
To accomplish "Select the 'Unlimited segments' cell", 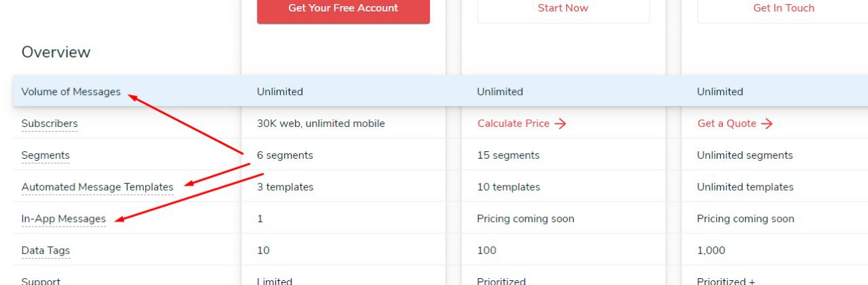I will pos(745,155).
